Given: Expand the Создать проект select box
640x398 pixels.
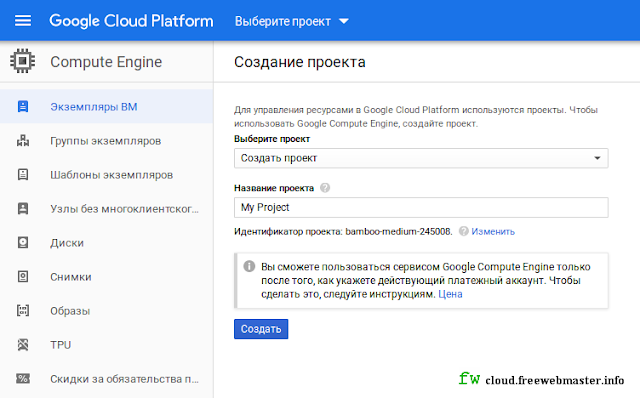Looking at the screenshot, I should [421, 158].
